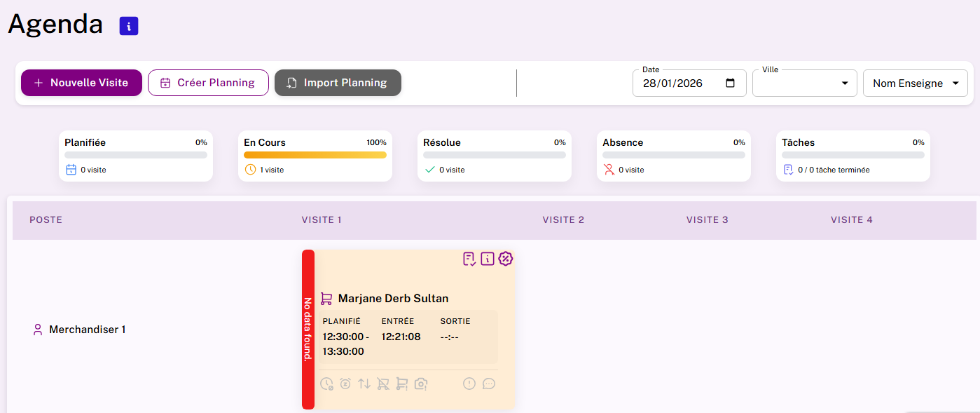
Task: Open the percent badge icon on visit card
Action: (x=506, y=259)
